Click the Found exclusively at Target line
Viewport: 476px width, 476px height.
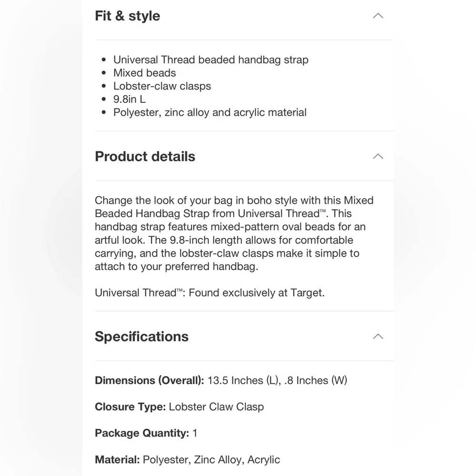point(209,292)
